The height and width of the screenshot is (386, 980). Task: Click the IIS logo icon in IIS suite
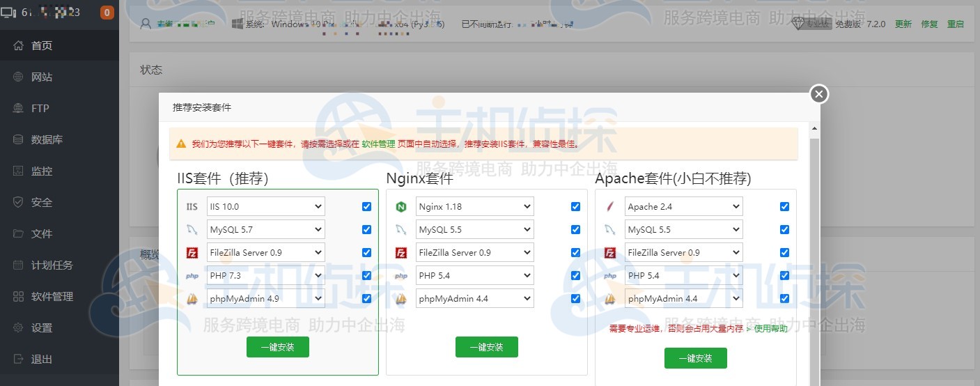(192, 206)
